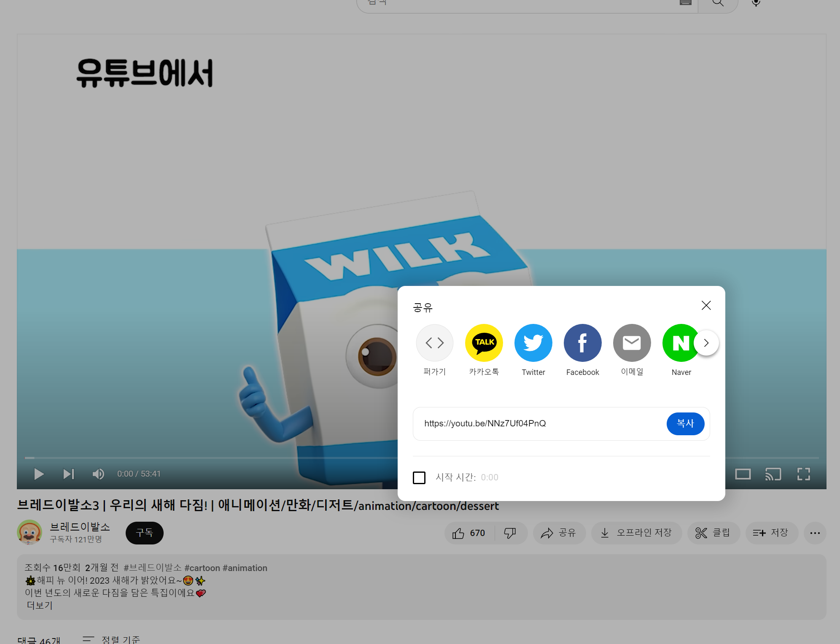The height and width of the screenshot is (644, 840).
Task: Share the video to KakaoTalk
Action: [484, 343]
